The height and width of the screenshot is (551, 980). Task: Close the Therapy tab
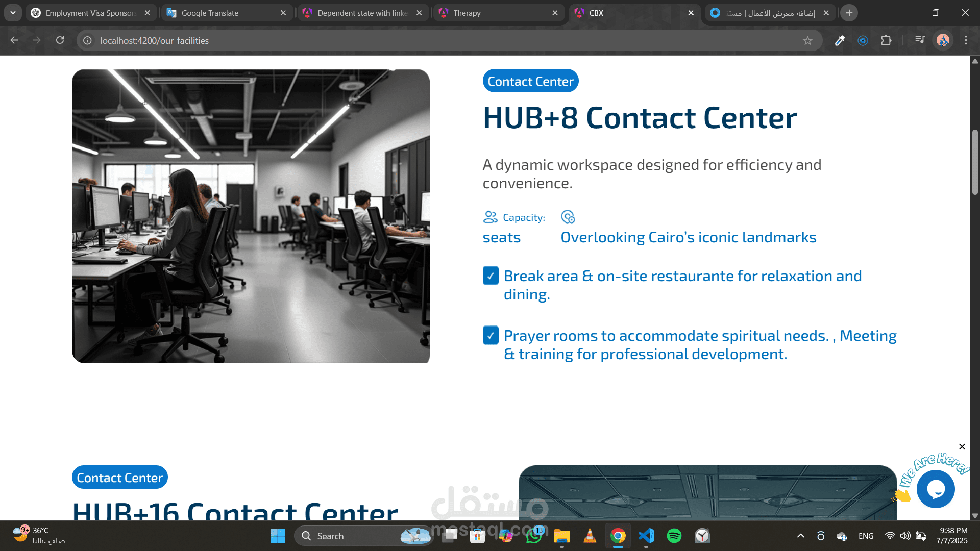click(x=555, y=13)
